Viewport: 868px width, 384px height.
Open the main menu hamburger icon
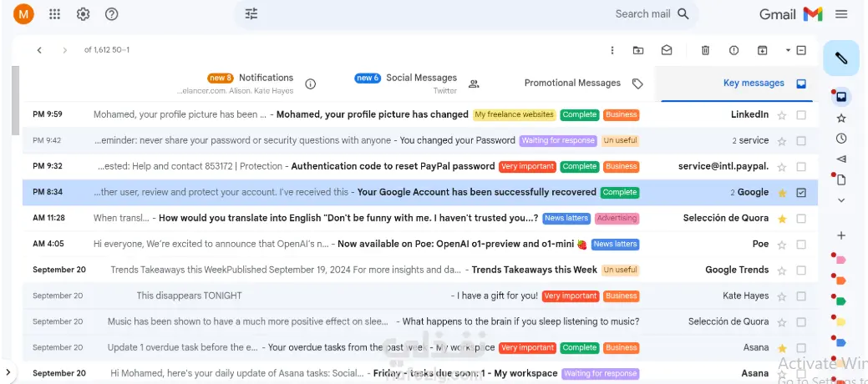841,14
